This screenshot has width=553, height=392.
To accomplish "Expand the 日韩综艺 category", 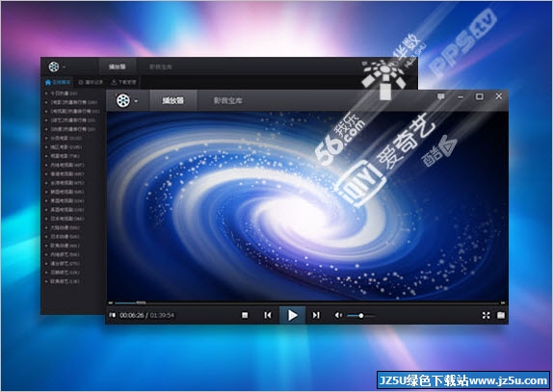I will tap(62, 273).
